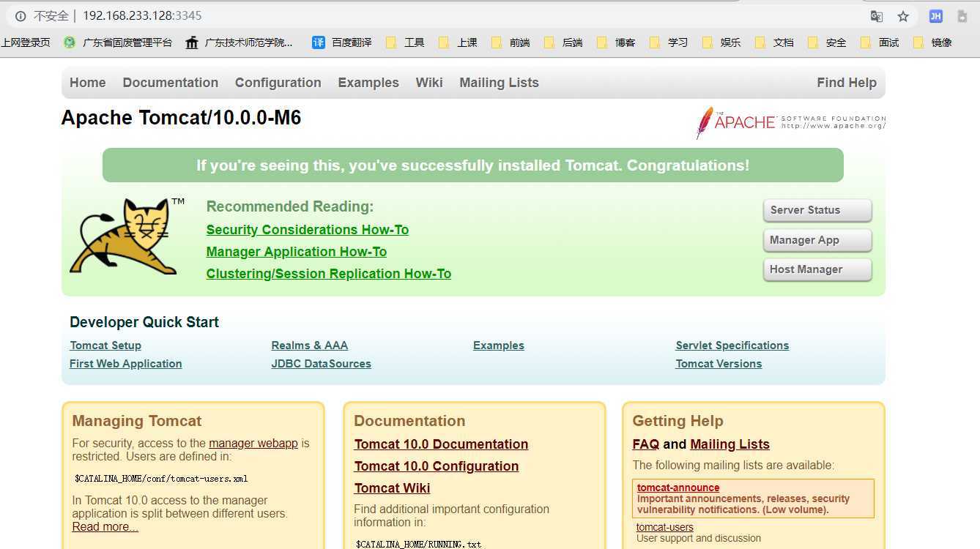980x549 pixels.
Task: Open the First Web Application link
Action: point(126,364)
